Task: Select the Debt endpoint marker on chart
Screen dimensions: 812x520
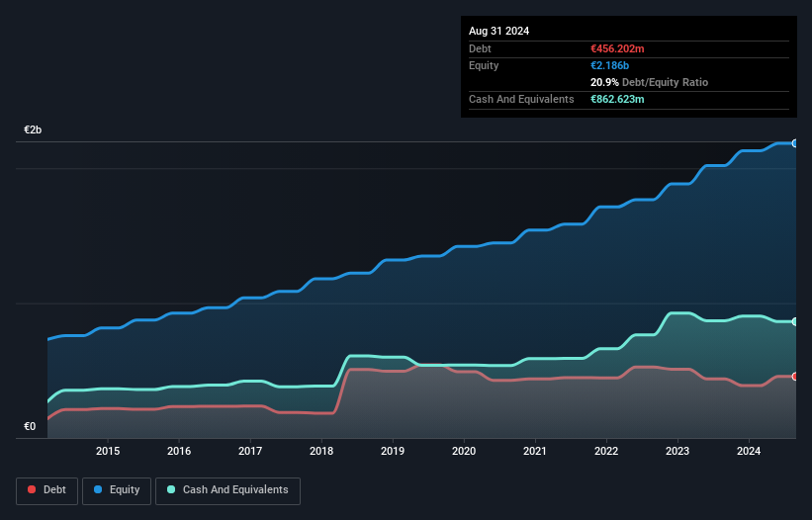Action: tap(795, 376)
